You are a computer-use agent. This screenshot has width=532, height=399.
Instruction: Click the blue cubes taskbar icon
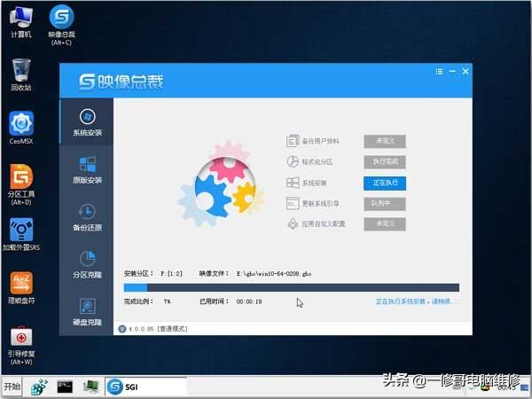pyautogui.click(x=39, y=387)
